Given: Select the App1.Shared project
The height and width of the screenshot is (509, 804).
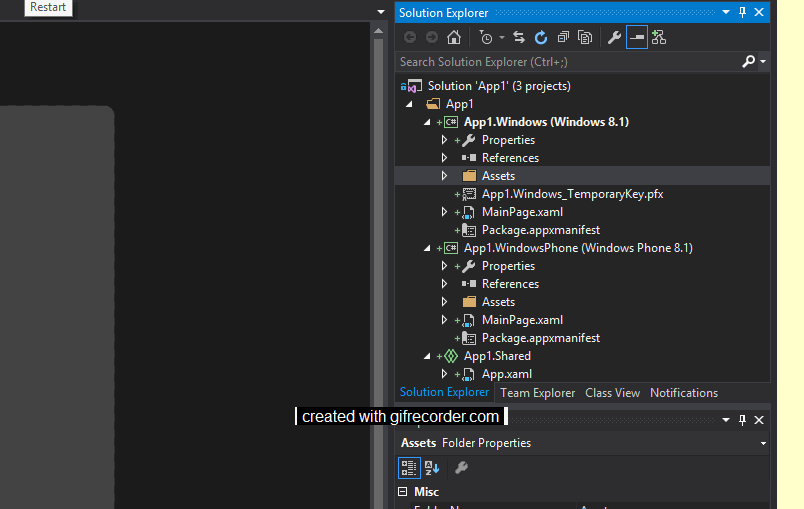Looking at the screenshot, I should click(x=497, y=356).
